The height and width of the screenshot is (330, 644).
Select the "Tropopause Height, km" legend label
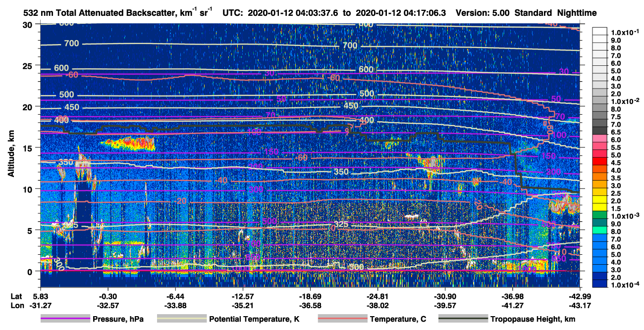[x=533, y=319]
